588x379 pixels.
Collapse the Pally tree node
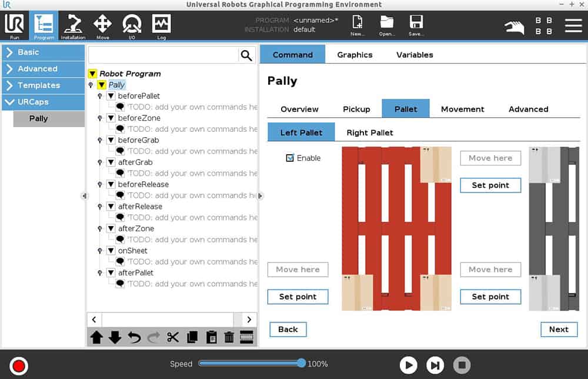coord(102,85)
